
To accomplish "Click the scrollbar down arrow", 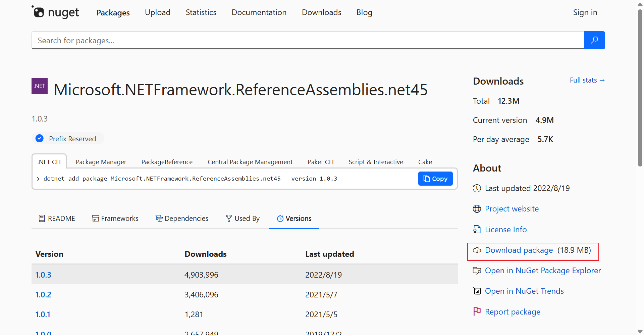I will (640, 331).
